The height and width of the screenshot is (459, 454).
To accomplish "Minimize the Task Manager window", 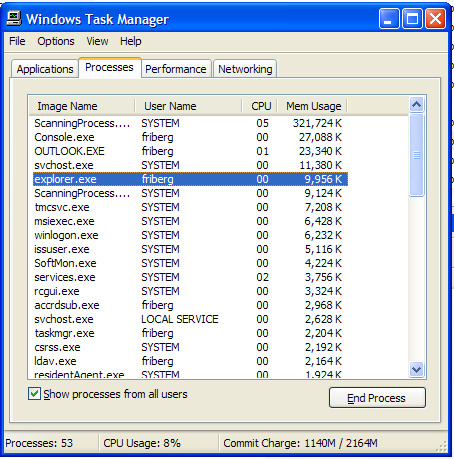I will tap(389, 19).
